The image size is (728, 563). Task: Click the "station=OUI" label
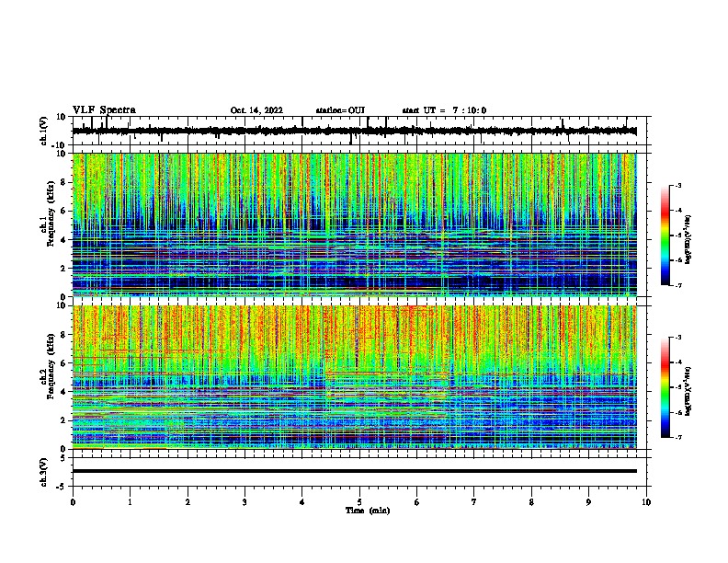coord(340,110)
